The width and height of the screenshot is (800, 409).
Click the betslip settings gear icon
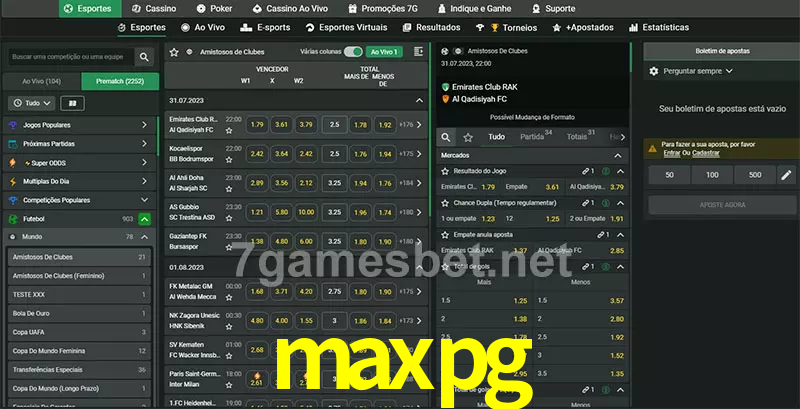(x=654, y=71)
